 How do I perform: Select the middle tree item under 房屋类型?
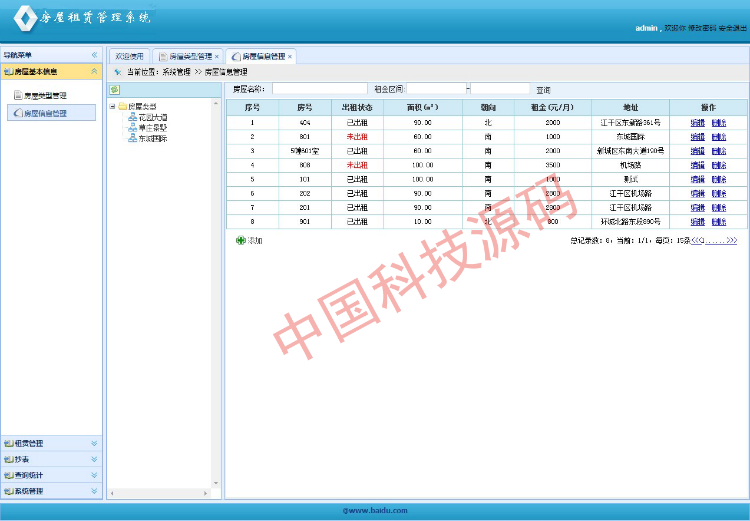[153, 128]
